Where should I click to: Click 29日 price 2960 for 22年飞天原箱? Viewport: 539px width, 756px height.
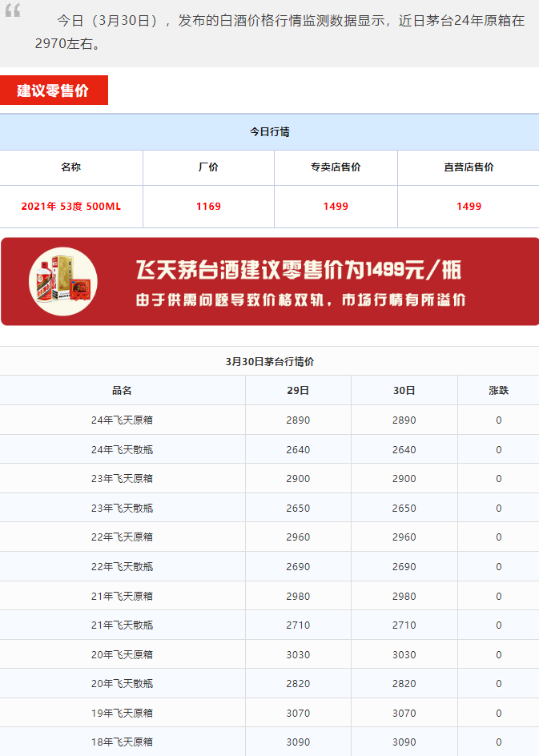coord(298,537)
